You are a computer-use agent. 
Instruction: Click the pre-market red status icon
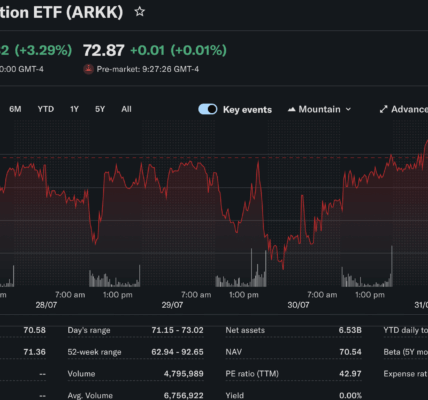[x=88, y=69]
